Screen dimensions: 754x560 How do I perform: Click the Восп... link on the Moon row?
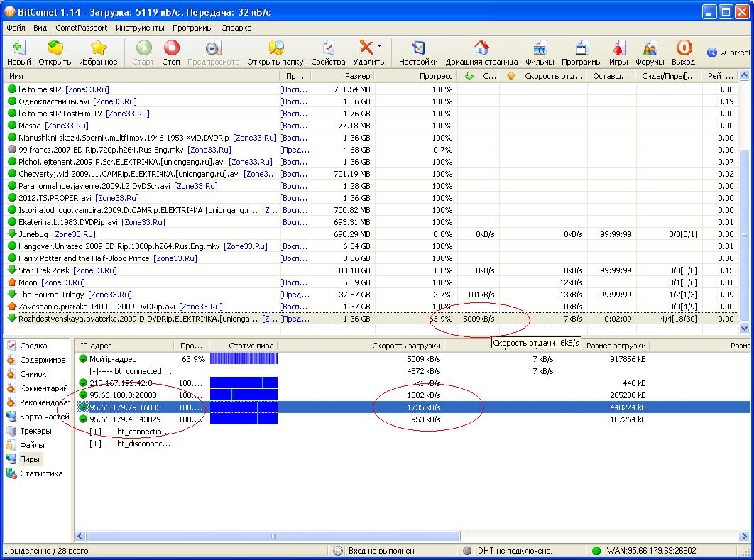click(x=295, y=282)
